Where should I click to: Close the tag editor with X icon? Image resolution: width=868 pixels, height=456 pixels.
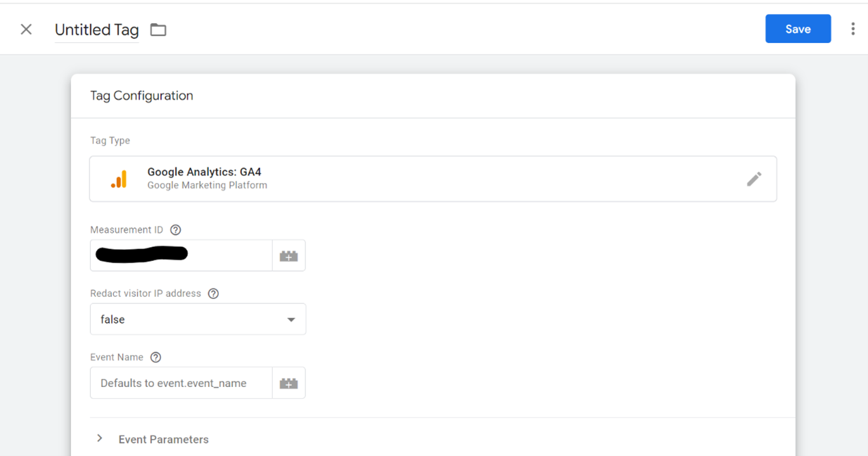click(26, 30)
